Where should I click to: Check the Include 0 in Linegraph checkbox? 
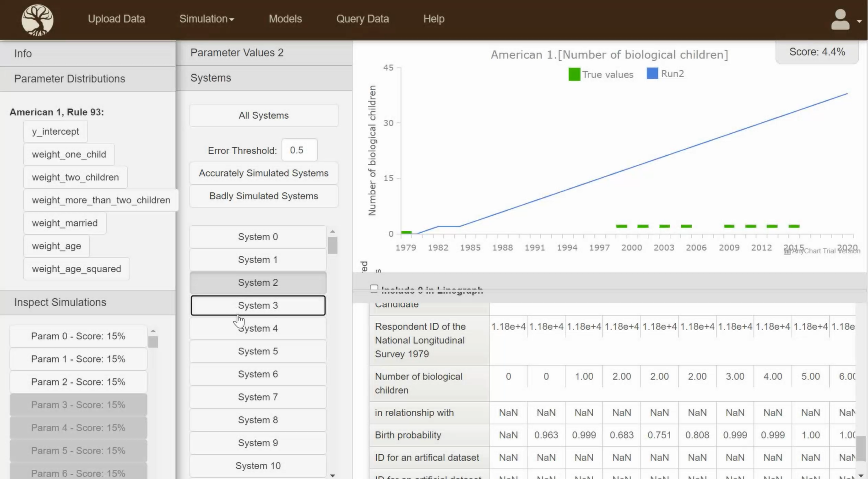(374, 288)
